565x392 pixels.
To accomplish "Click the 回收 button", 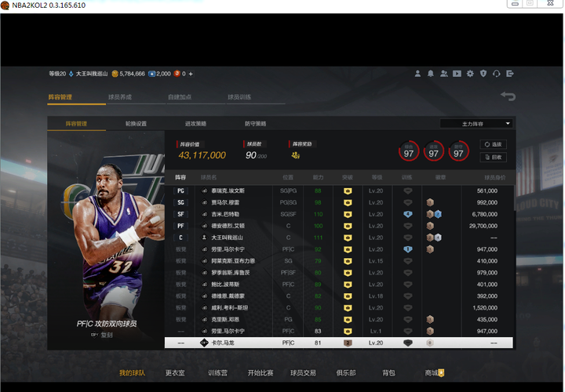I will (494, 158).
